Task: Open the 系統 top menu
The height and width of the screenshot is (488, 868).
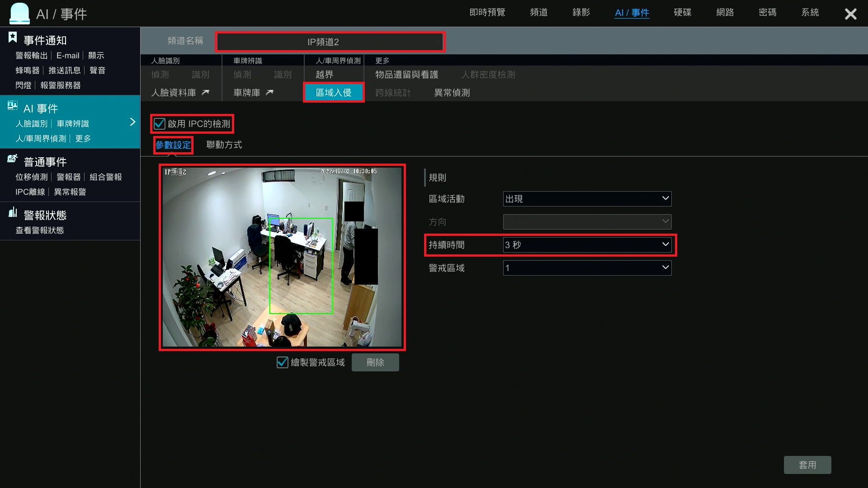Action: click(810, 13)
